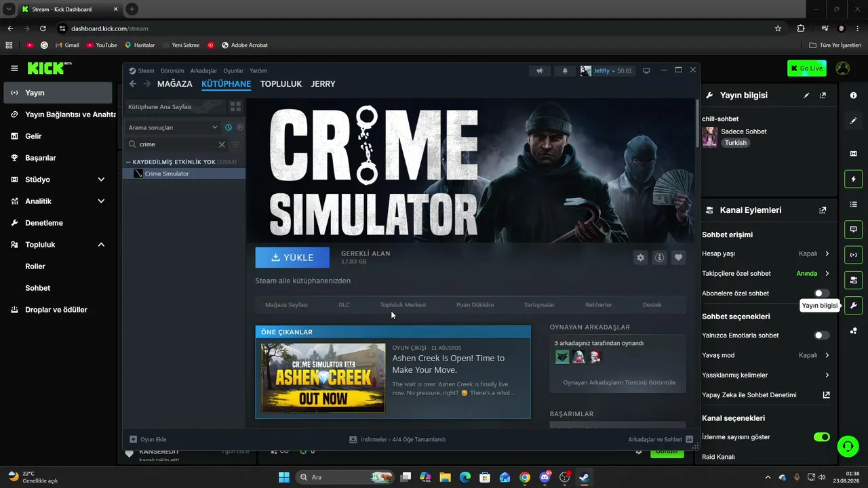Open Kick hamburger menu
The width and height of the screenshot is (868, 488).
pyautogui.click(x=14, y=68)
